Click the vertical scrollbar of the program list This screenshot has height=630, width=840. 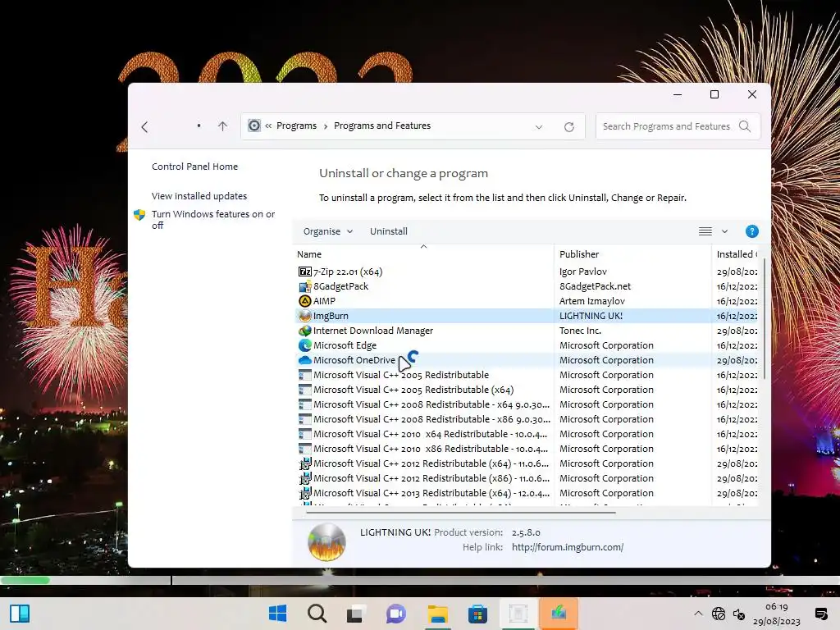(x=764, y=319)
